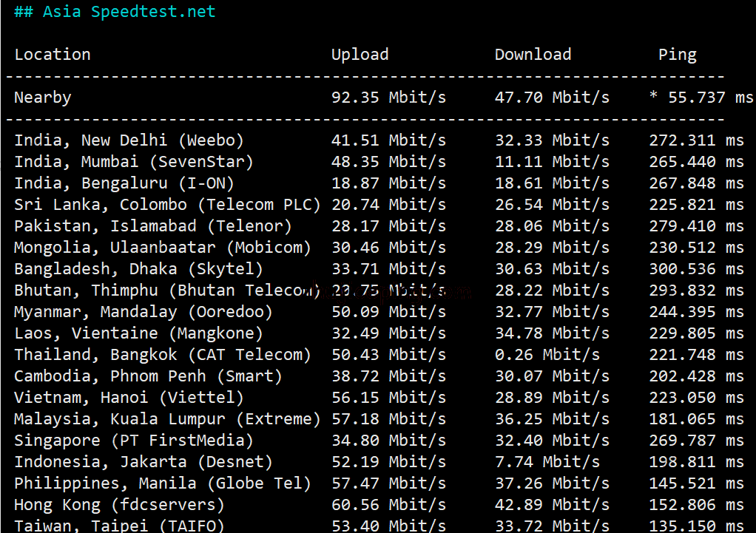Click Colombo download value "26.54 Mbit/s"
The width and height of the screenshot is (756, 533).
[552, 205]
